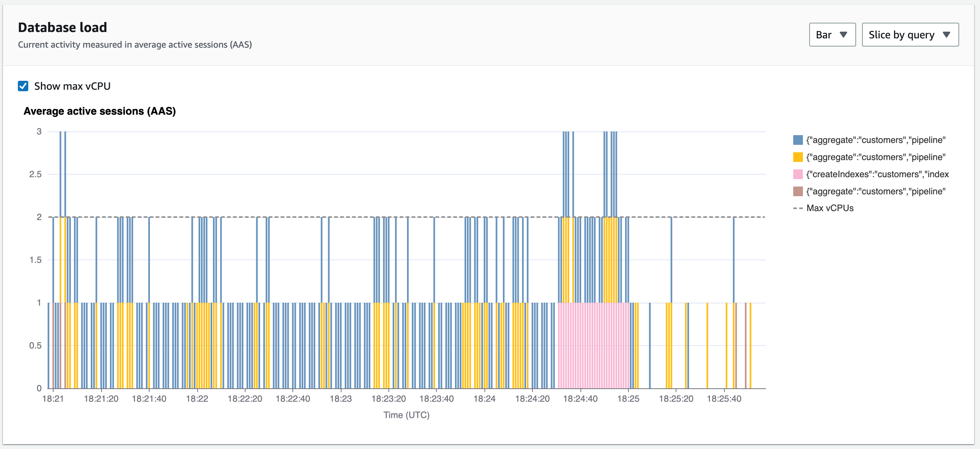980x449 pixels.
Task: Click the pink createIndexes legend swatch
Action: 798,174
